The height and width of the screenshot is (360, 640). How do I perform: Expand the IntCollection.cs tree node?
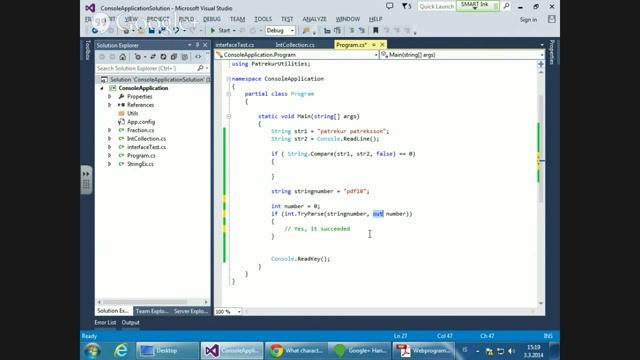[109, 139]
